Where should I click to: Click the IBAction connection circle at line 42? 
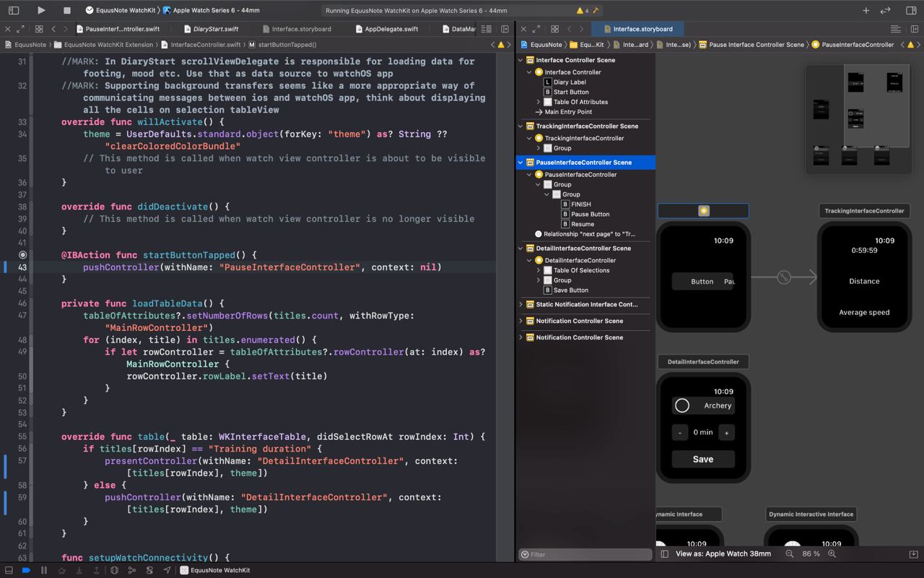[x=23, y=254]
